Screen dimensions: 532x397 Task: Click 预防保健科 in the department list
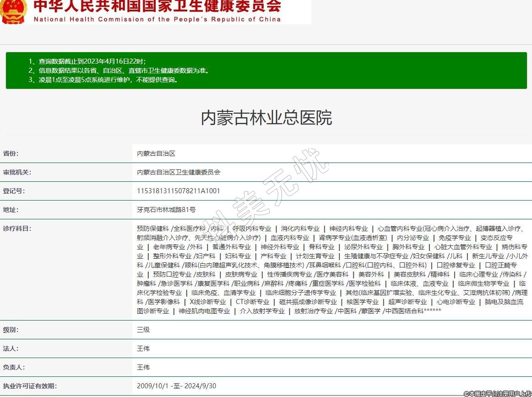153,228
